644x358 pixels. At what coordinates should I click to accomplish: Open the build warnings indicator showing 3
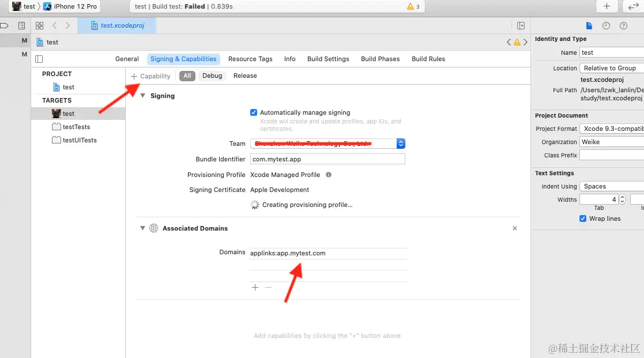pyautogui.click(x=413, y=6)
